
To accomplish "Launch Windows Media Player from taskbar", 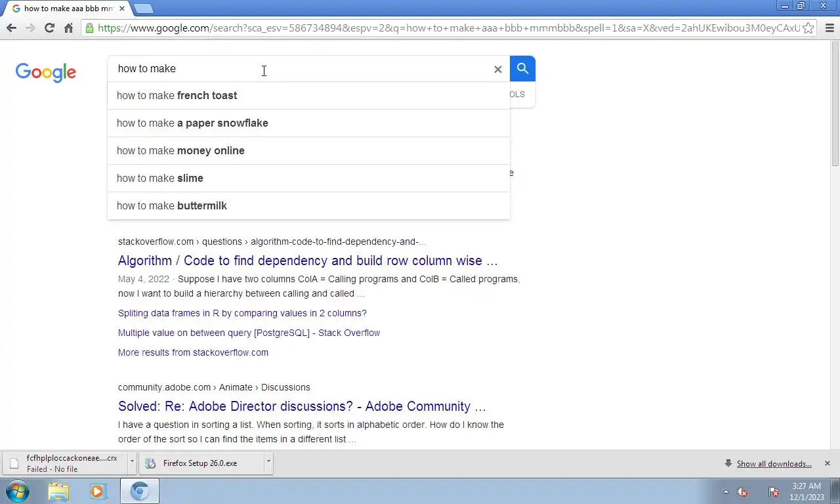I will click(x=98, y=491).
